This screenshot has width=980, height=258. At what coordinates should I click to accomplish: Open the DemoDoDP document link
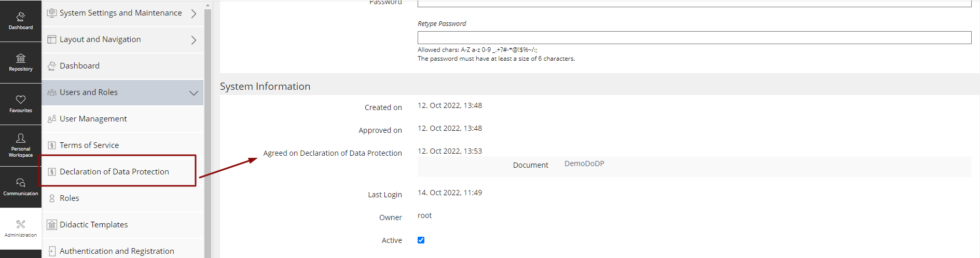(584, 164)
